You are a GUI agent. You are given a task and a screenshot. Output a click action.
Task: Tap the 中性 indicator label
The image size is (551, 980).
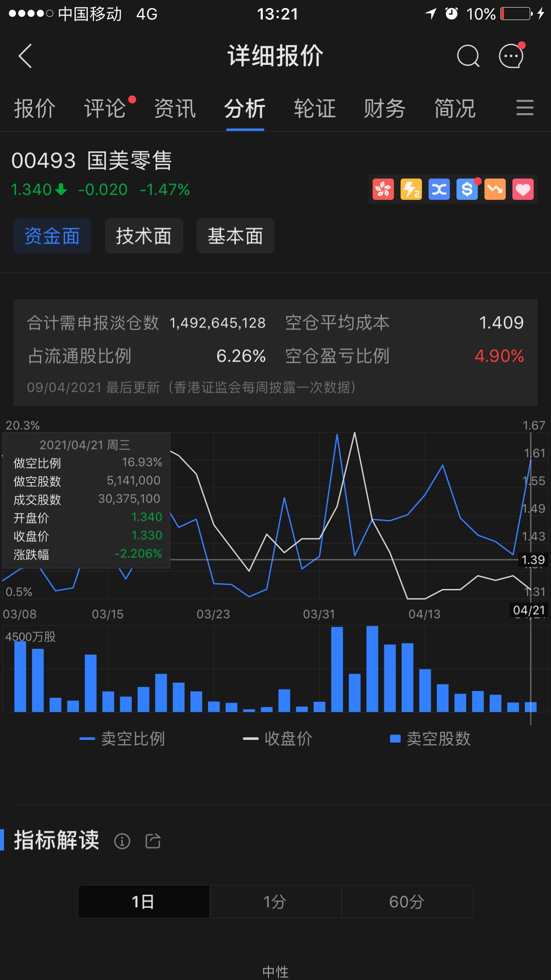click(275, 972)
